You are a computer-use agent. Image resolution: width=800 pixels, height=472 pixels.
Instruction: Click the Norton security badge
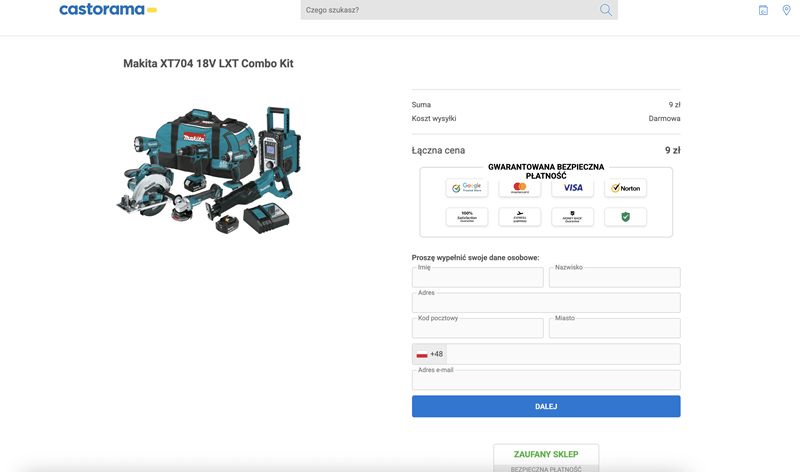(626, 188)
